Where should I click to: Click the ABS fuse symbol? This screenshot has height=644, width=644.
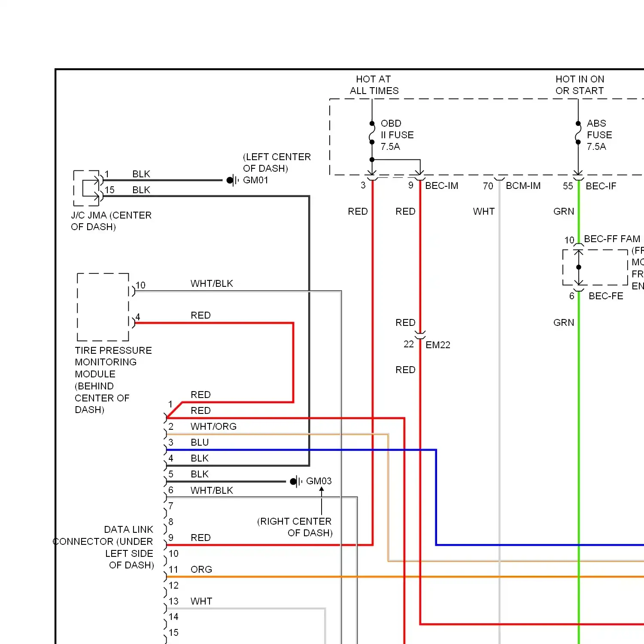click(x=578, y=133)
